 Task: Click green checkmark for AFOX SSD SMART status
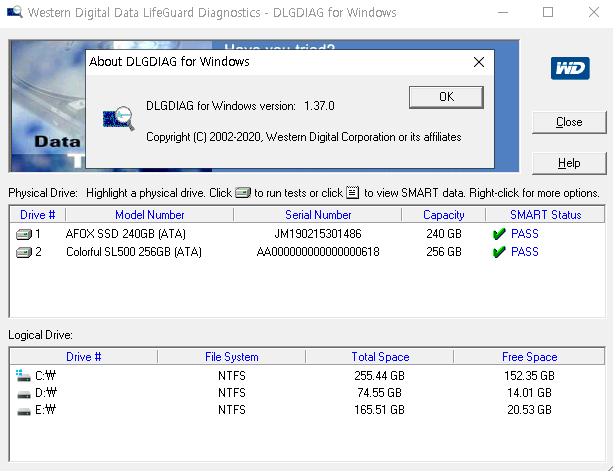(x=499, y=234)
